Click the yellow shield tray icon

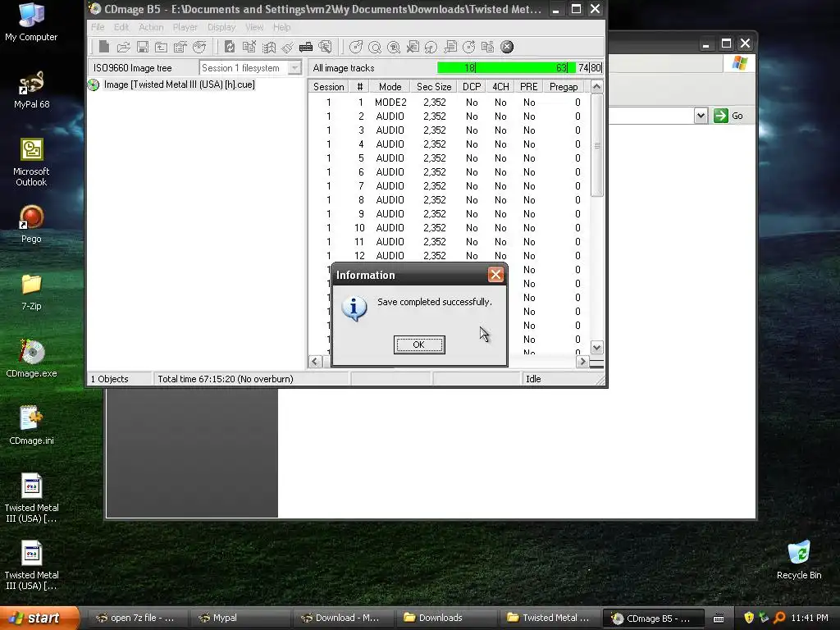749,618
